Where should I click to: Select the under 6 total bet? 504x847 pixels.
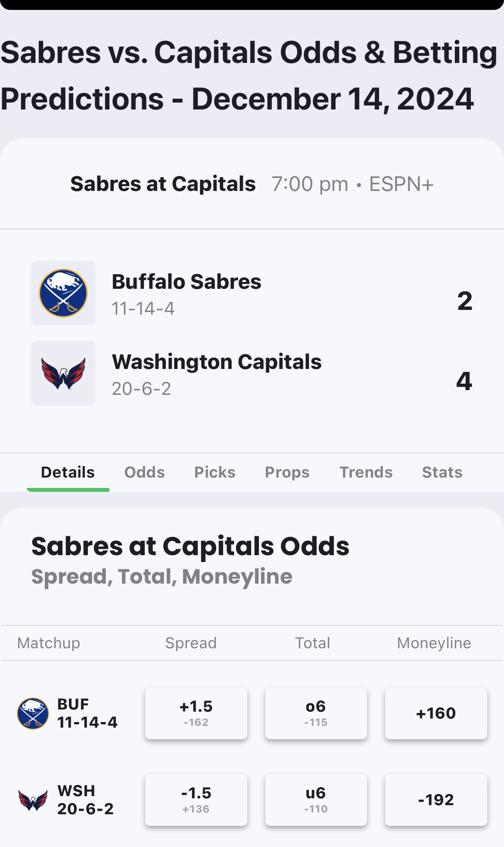click(316, 800)
